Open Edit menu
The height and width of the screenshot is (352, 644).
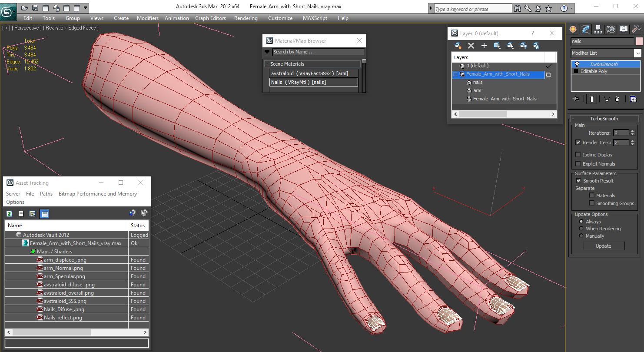coord(28,18)
